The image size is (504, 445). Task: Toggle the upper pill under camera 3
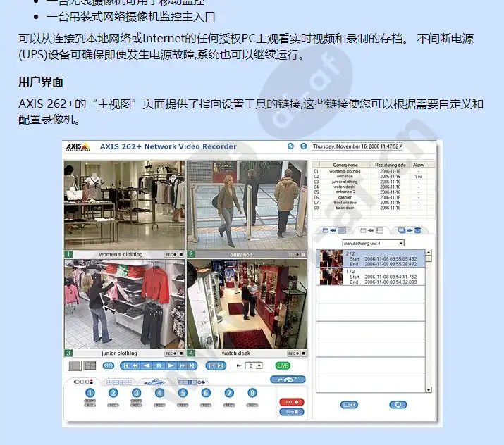point(136,401)
